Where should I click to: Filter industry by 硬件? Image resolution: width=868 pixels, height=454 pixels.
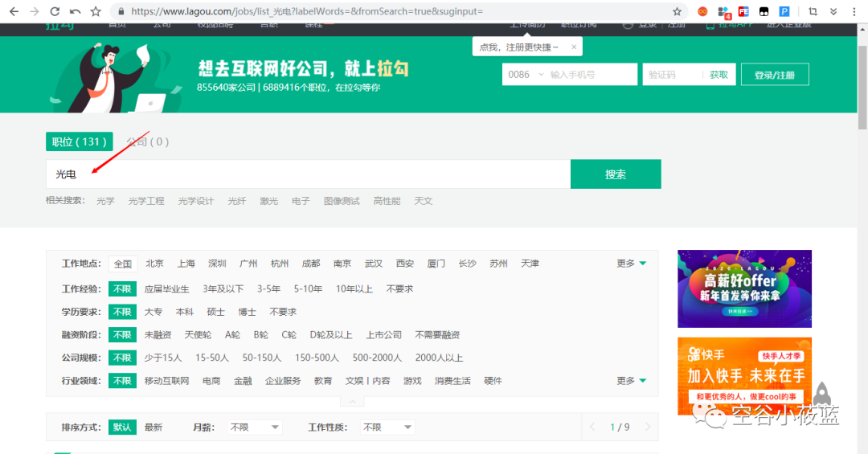493,381
